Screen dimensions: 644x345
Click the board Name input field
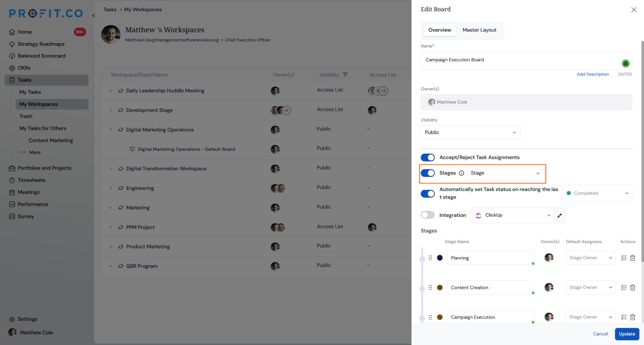[526, 60]
